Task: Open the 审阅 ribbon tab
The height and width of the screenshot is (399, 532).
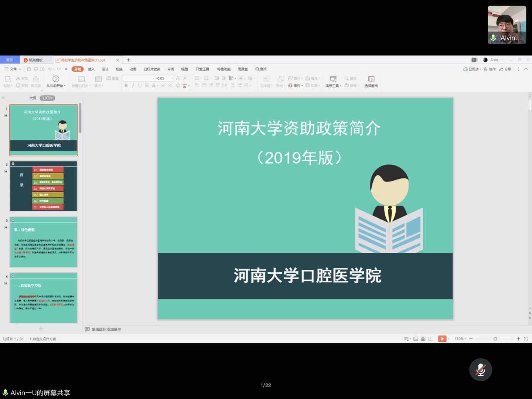Action: tap(171, 69)
